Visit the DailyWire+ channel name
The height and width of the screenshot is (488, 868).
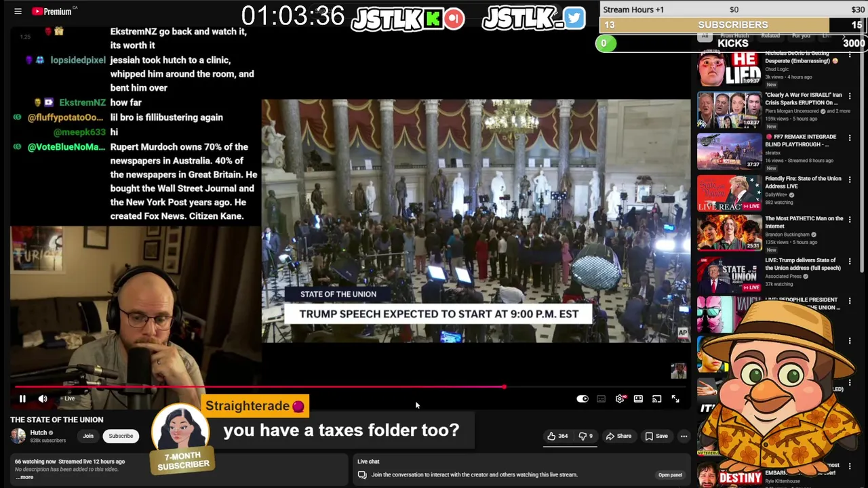click(776, 195)
